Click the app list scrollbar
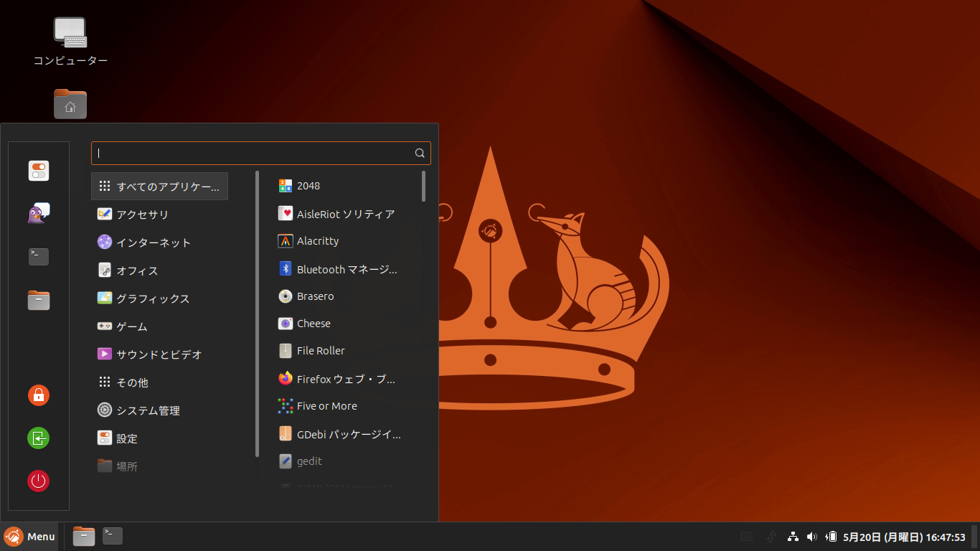Viewport: 980px width, 551px height. 424,187
